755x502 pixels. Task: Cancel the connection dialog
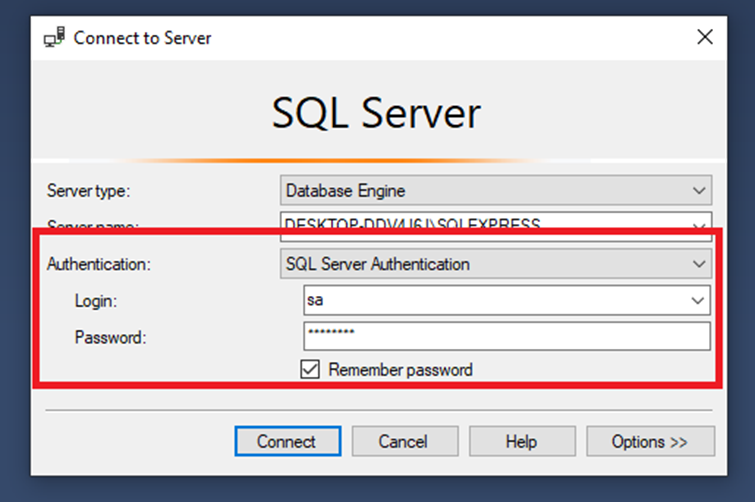coord(405,441)
